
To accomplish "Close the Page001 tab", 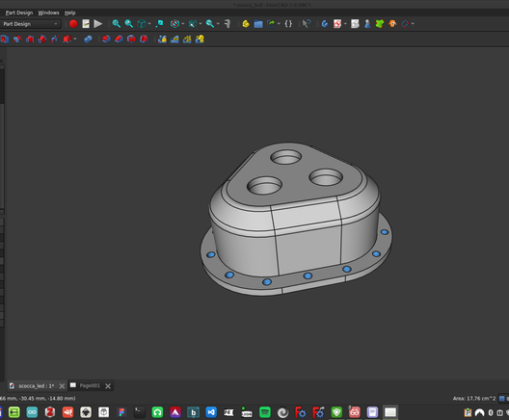I will tap(108, 386).
